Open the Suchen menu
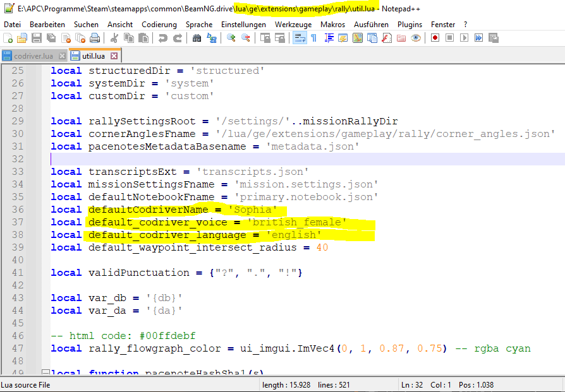 tap(86, 25)
